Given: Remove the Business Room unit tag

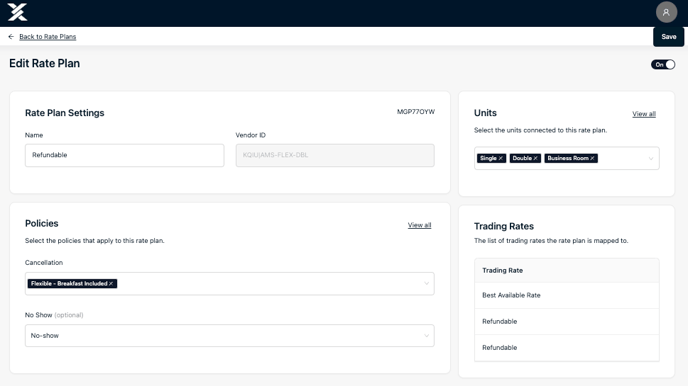Looking at the screenshot, I should coord(592,158).
